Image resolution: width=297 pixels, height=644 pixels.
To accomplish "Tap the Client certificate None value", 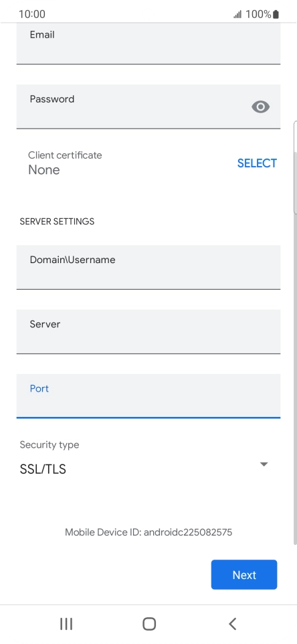I will 44,169.
